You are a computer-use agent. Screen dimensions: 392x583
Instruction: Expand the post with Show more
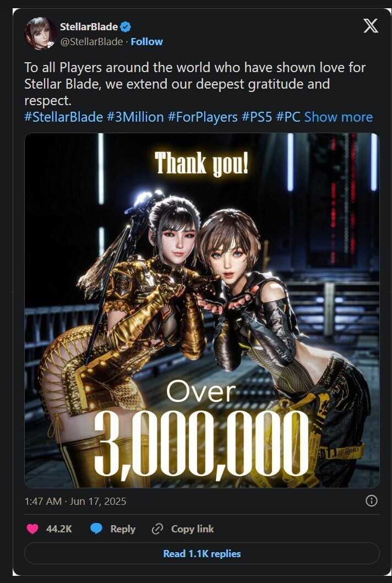tap(339, 117)
